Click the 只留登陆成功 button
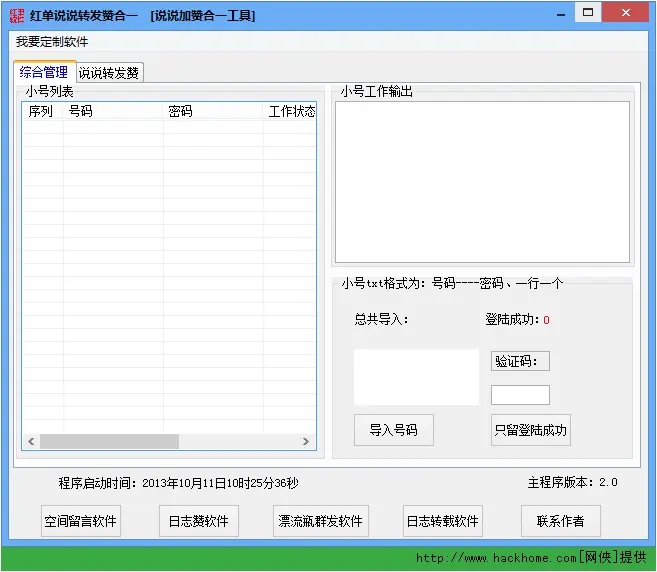 click(x=531, y=430)
